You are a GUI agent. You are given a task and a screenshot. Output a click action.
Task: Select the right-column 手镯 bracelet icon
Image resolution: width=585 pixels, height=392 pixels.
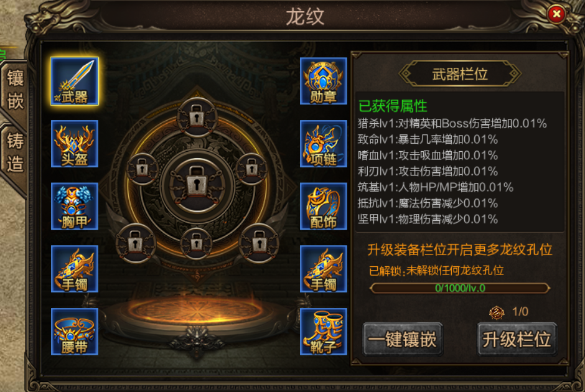point(324,269)
